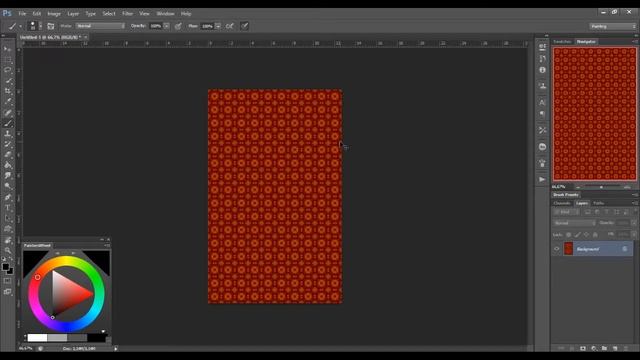640x360 pixels.
Task: Select the Dodge tool
Action: click(x=8, y=187)
